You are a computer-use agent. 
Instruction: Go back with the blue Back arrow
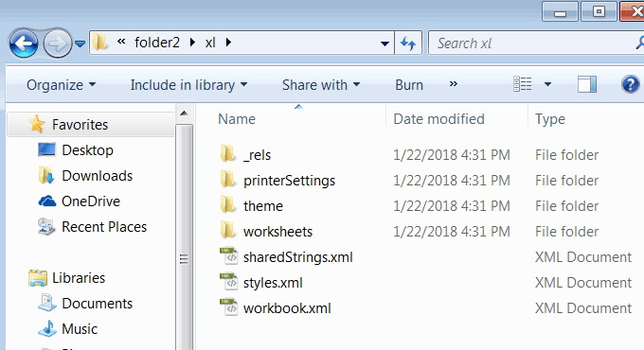coord(24,43)
